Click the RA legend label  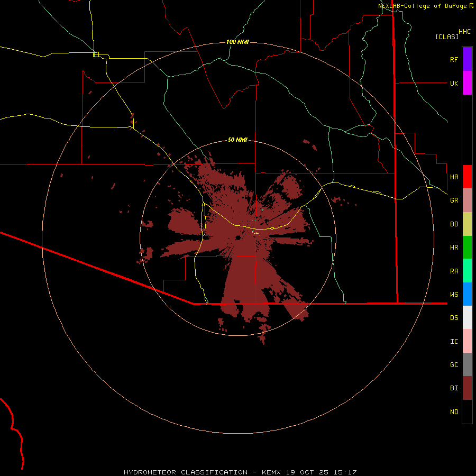(x=454, y=271)
